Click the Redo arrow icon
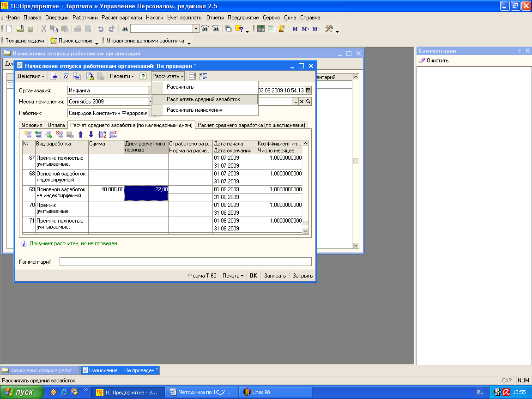The image size is (532, 399). click(111, 29)
